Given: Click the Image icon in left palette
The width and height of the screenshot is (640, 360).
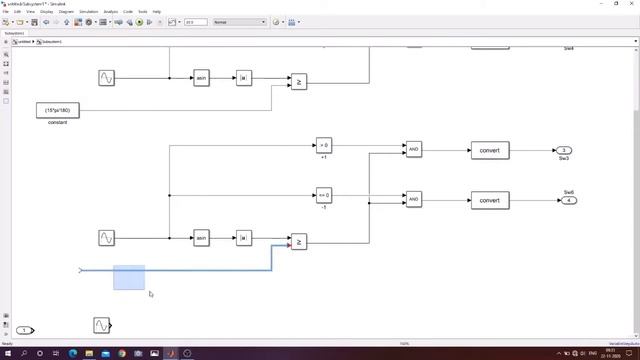Looking at the screenshot, I should pyautogui.click(x=6, y=92).
